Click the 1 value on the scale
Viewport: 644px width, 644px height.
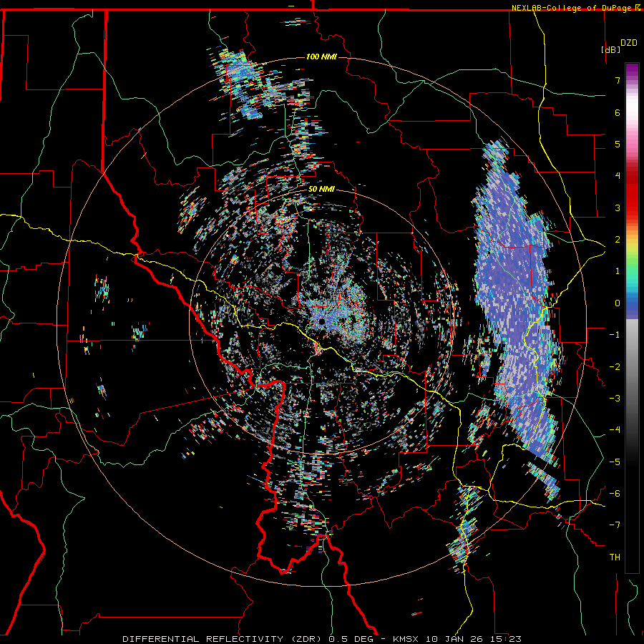click(618, 271)
